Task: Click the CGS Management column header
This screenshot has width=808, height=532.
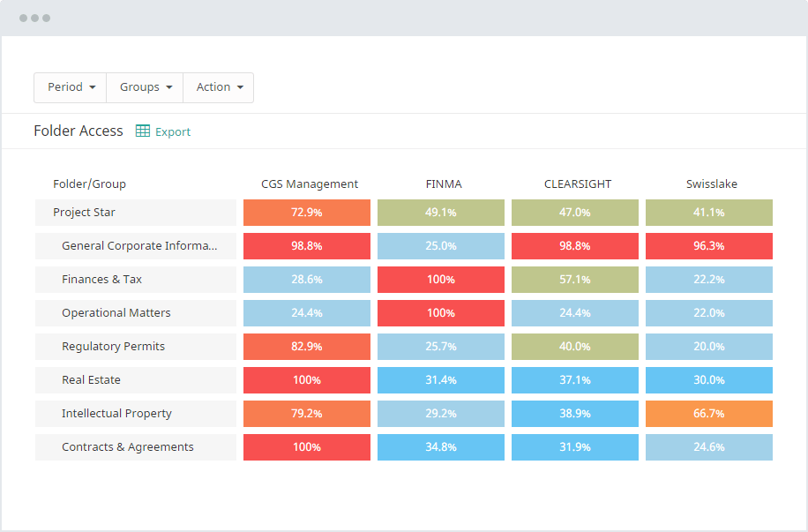Action: (310, 184)
